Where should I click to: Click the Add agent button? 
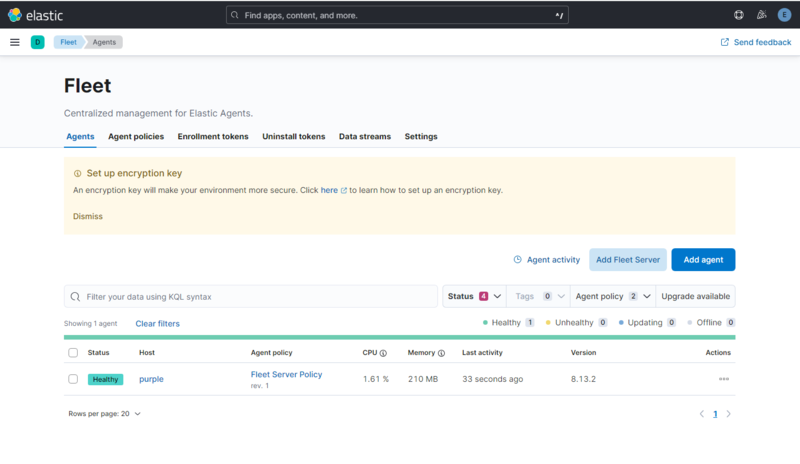703,259
